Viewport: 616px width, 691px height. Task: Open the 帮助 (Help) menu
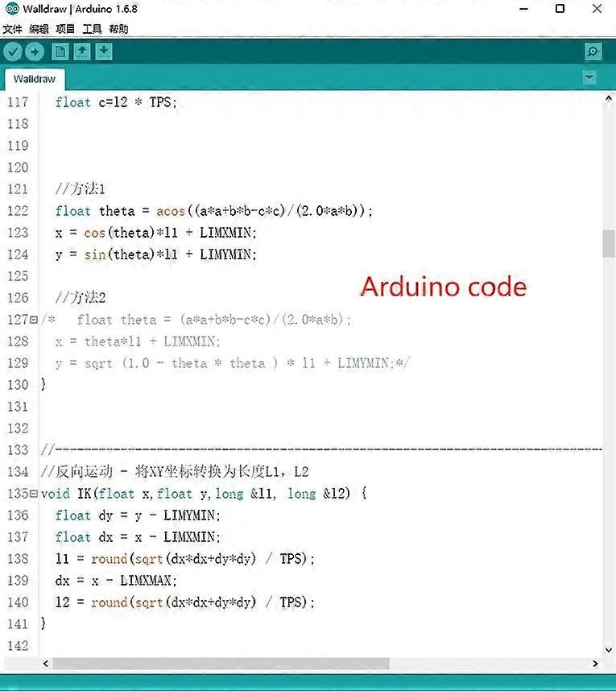click(118, 29)
